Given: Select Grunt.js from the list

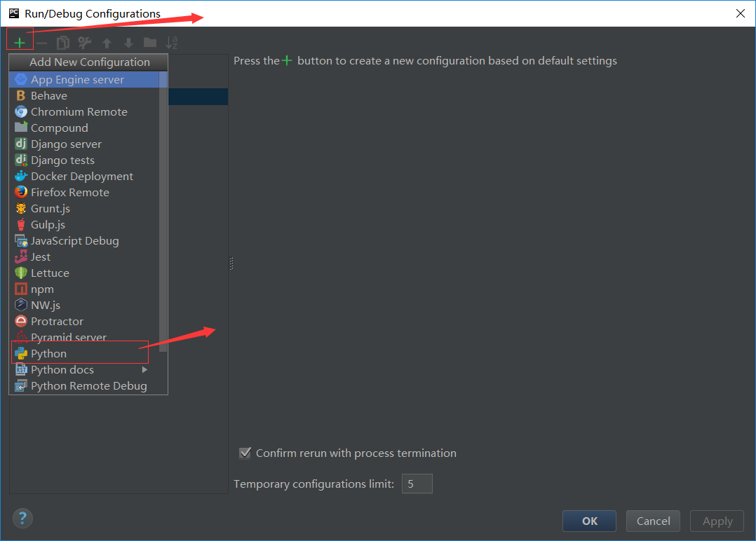Looking at the screenshot, I should point(84,209).
